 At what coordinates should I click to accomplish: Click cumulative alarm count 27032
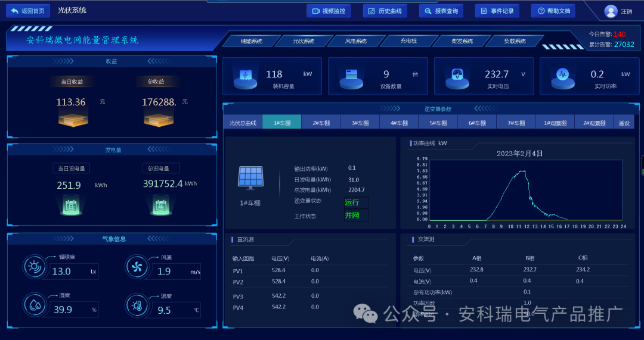pos(624,44)
